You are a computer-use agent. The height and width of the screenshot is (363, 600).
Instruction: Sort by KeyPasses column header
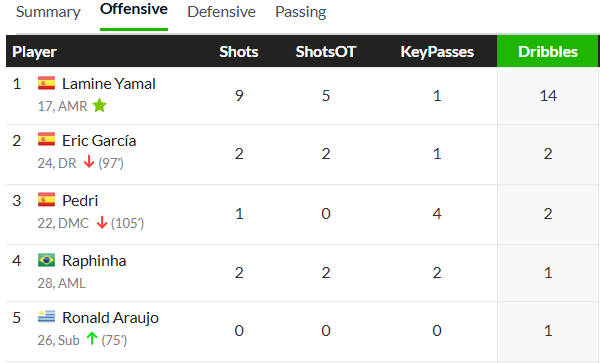(x=437, y=52)
